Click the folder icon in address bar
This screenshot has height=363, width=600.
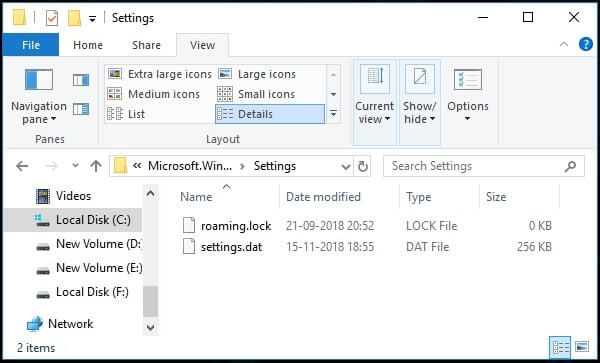(x=120, y=166)
